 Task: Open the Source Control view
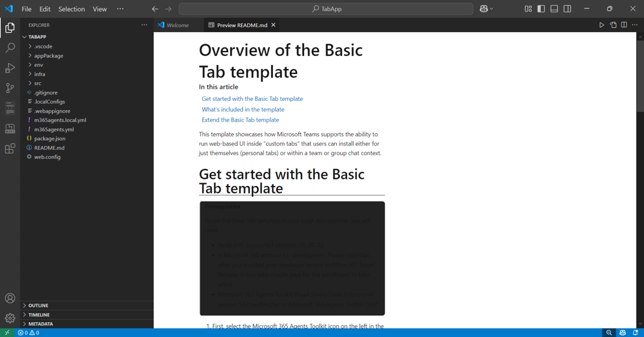point(10,87)
